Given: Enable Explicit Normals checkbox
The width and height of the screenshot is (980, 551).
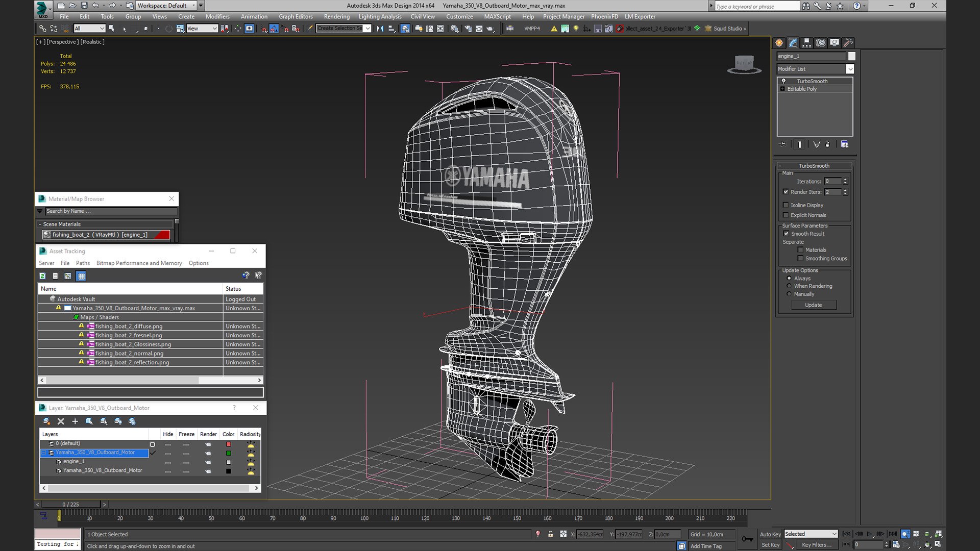Looking at the screenshot, I should (786, 215).
